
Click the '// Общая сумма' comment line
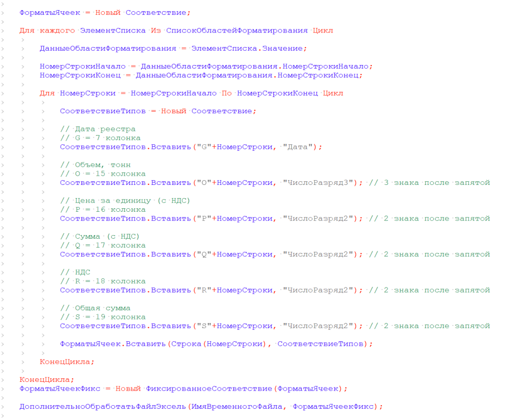point(95,308)
